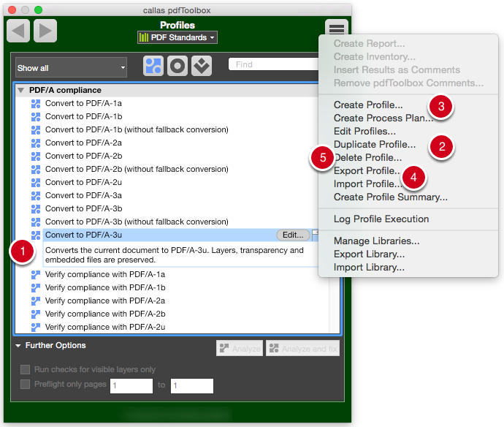
Task: Choose Export Profile... from the menu
Action: click(x=367, y=171)
